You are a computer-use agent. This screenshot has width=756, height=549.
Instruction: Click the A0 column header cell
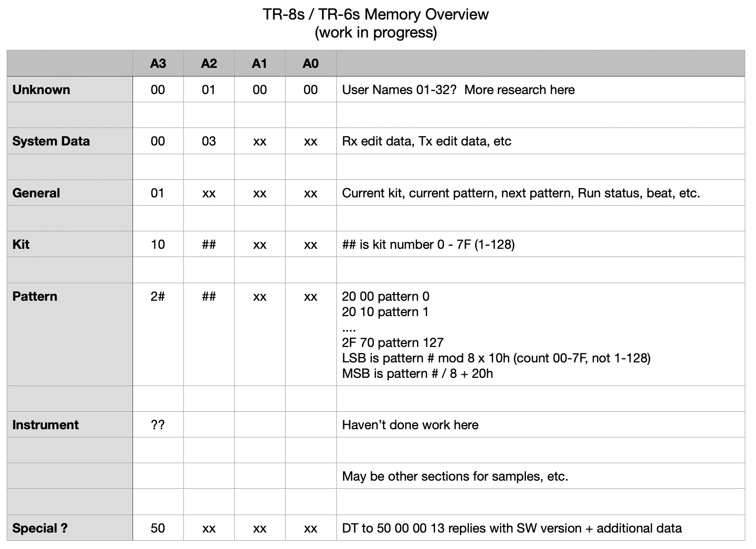(x=311, y=63)
